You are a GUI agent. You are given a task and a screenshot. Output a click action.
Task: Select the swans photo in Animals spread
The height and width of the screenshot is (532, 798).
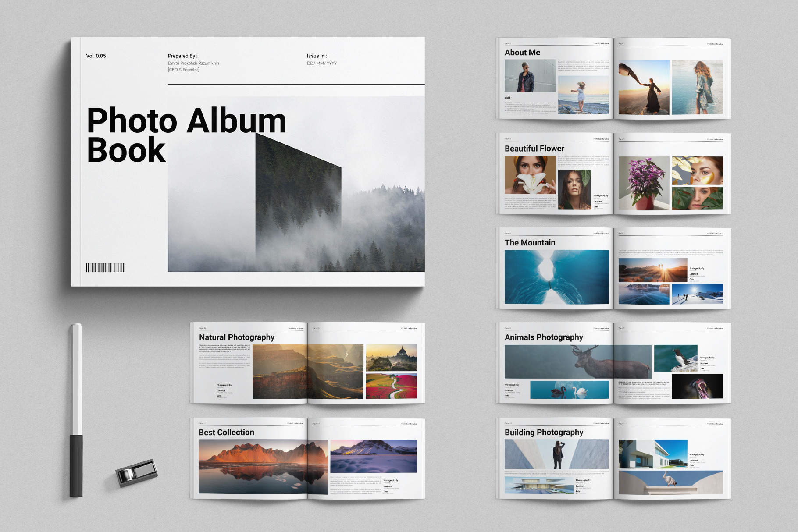[569, 390]
